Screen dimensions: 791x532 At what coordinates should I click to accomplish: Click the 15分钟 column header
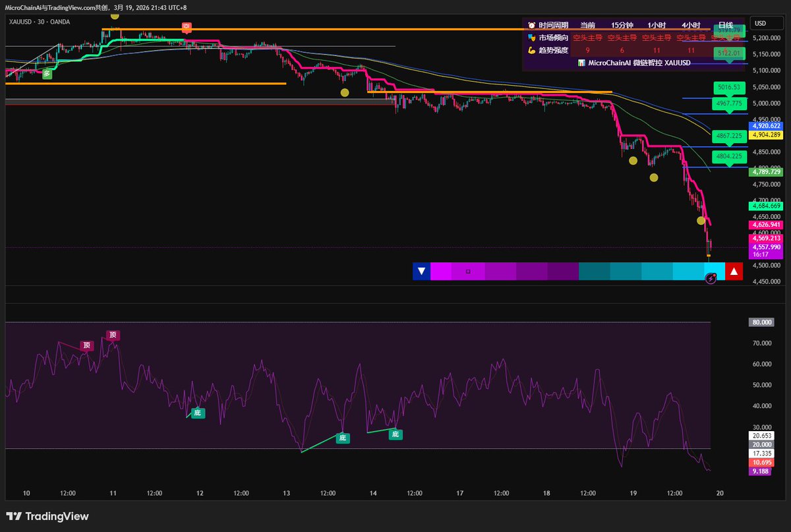[x=622, y=25]
